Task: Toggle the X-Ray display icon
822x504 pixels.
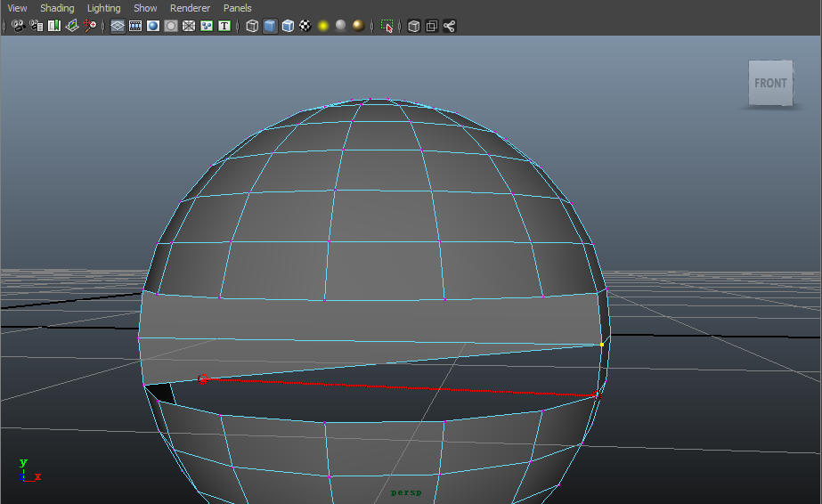Action: (413, 26)
